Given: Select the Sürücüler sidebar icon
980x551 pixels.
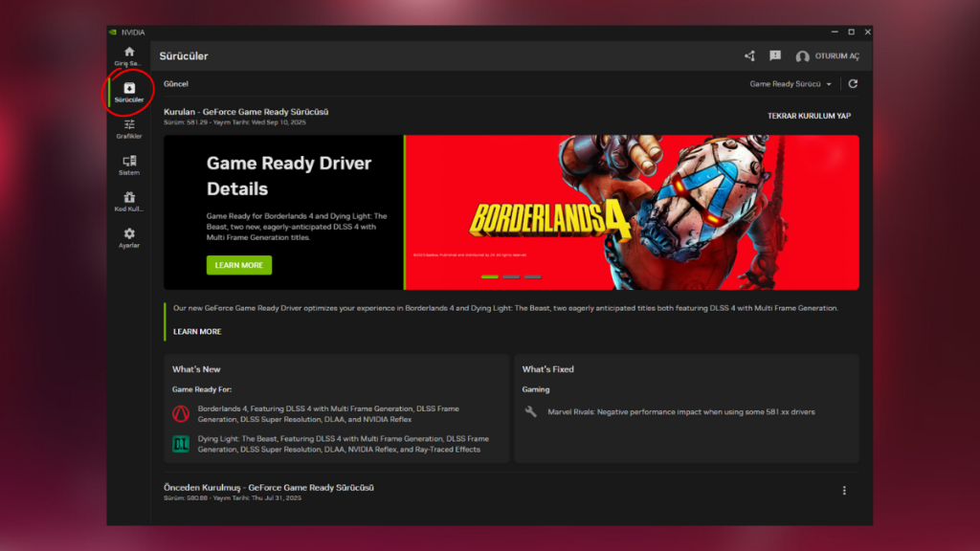Looking at the screenshot, I should click(129, 88).
